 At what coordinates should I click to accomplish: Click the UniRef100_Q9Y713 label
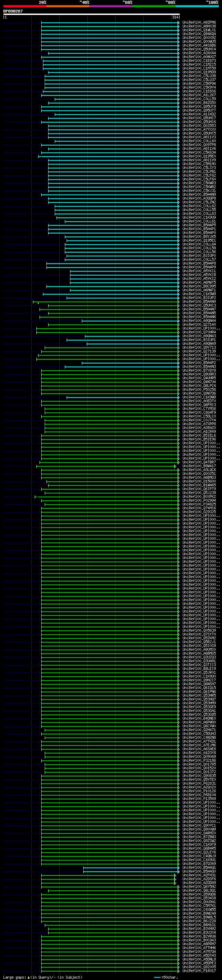199,348
